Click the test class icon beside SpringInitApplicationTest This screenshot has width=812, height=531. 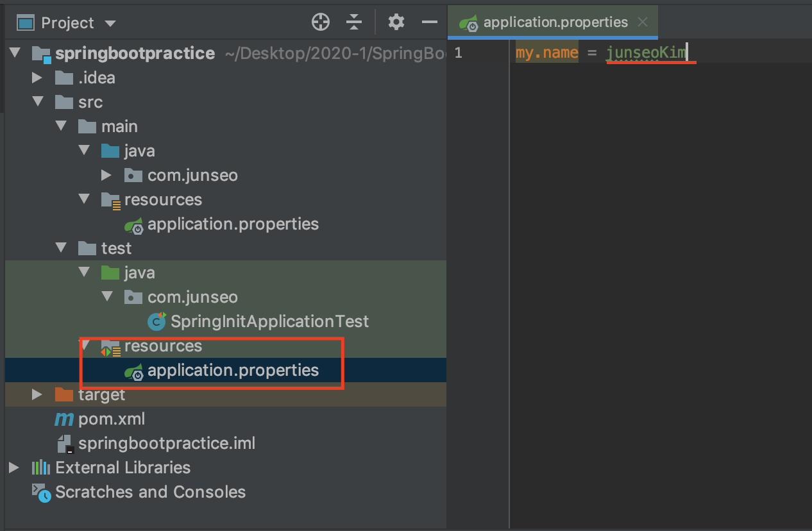[156, 321]
